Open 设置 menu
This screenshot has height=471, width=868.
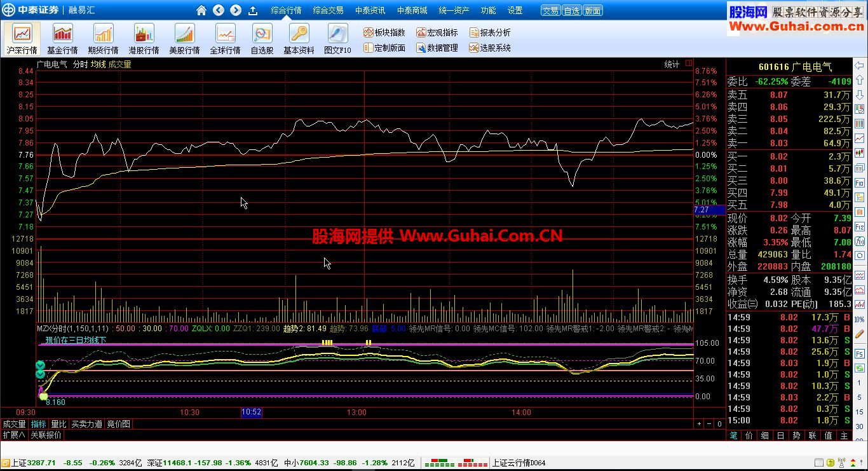(515, 10)
